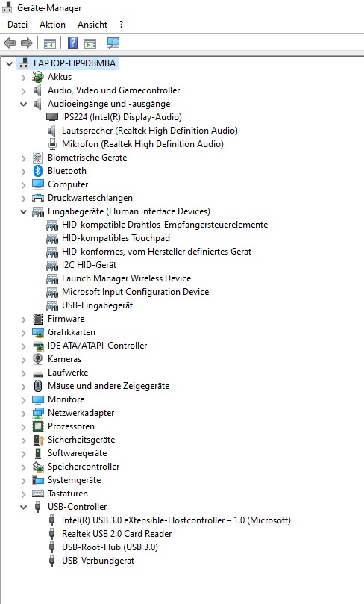Screen dimensions: 364x604
Task: Collapse the USB-Controller category
Action: (23, 507)
